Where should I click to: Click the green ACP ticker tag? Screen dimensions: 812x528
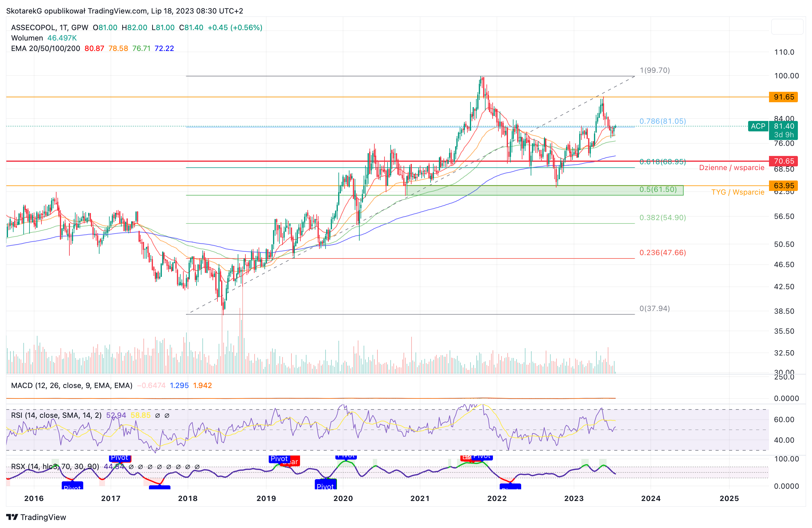coord(758,126)
